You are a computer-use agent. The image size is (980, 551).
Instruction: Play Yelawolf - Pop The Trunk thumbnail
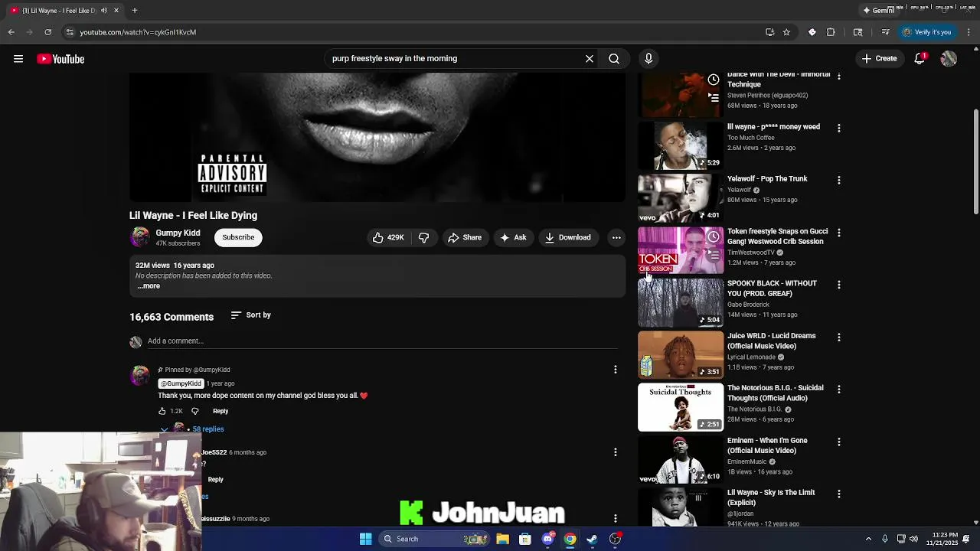(681, 198)
